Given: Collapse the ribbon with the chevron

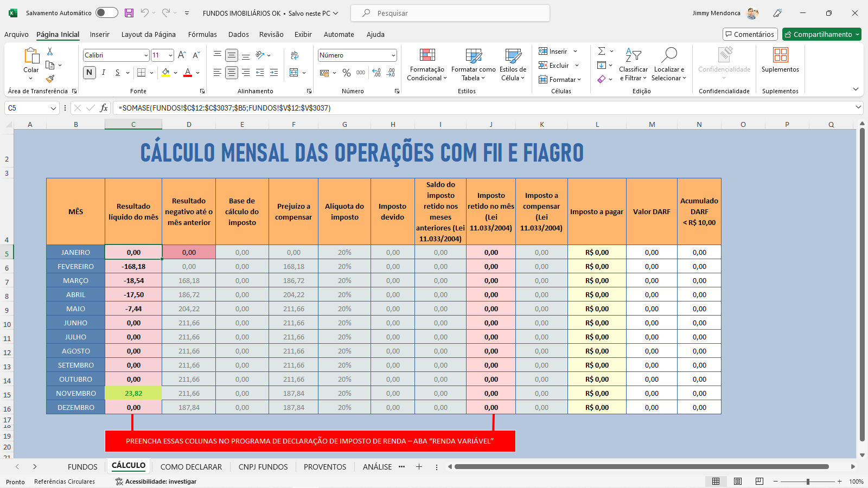Looking at the screenshot, I should coord(856,89).
